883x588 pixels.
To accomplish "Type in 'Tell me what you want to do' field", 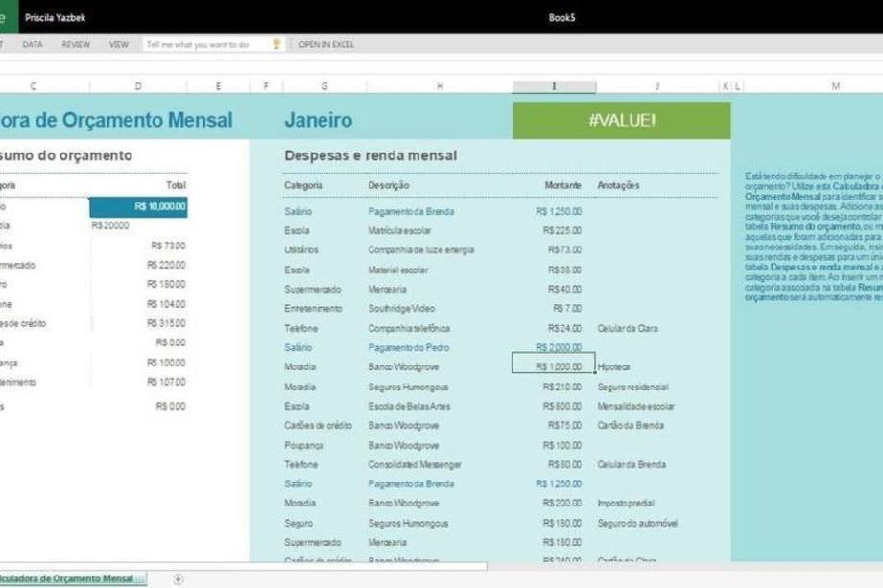I will [203, 44].
